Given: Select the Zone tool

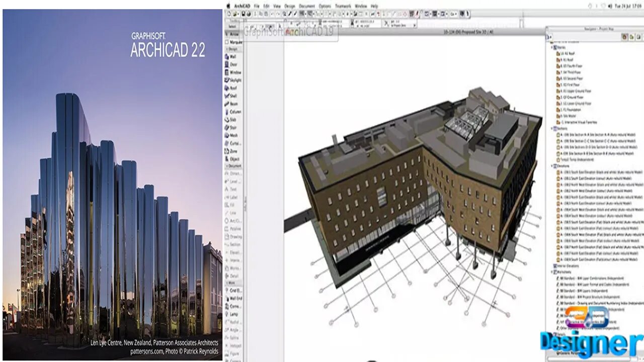Looking at the screenshot, I should (234, 151).
